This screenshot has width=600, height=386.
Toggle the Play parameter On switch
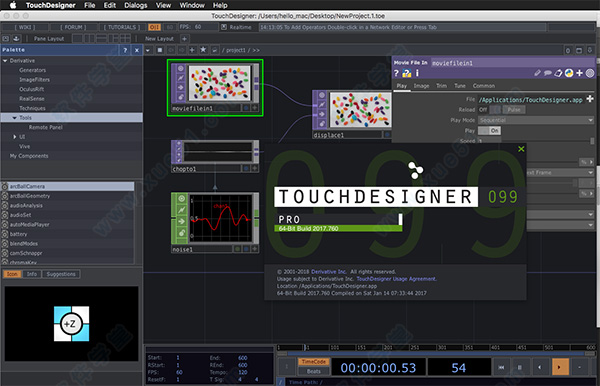point(489,130)
